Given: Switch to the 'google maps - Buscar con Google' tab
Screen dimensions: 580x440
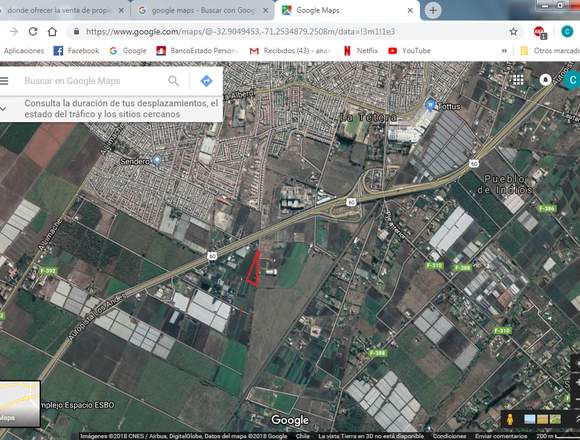Looking at the screenshot, I should 202,10.
